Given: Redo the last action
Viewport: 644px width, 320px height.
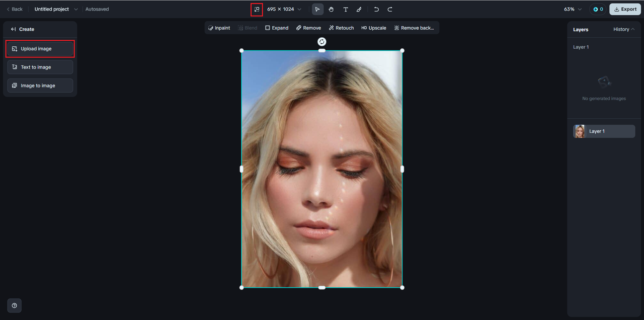Looking at the screenshot, I should click(x=390, y=9).
